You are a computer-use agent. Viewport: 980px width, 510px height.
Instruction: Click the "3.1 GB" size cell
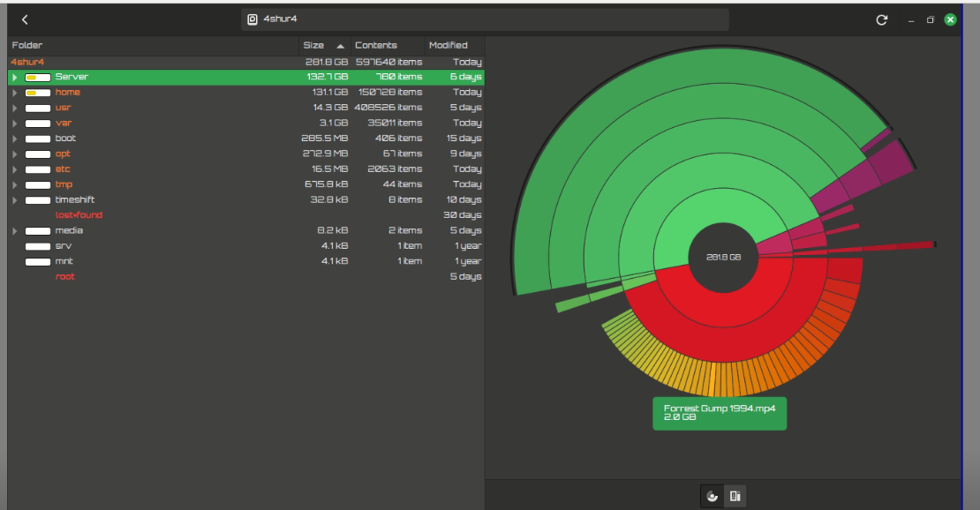click(334, 124)
